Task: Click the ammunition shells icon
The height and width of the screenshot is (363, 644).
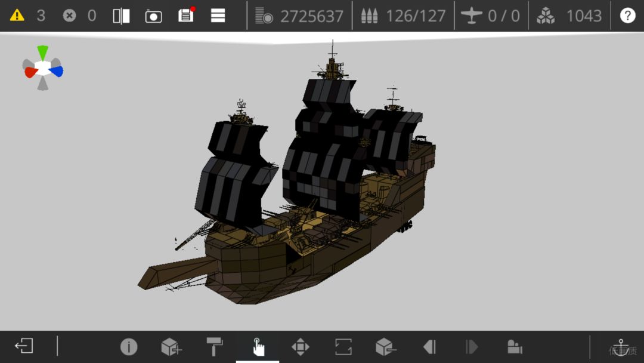Action: tap(369, 16)
